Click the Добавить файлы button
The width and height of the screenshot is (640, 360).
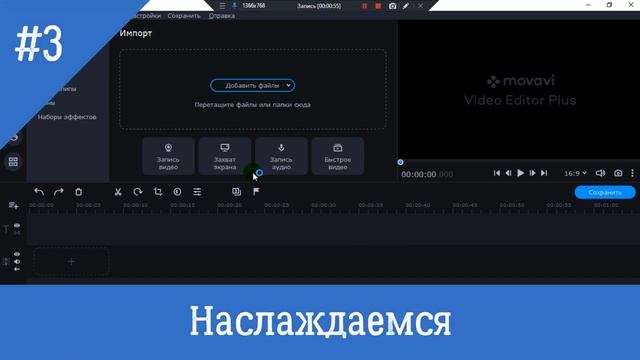click(252, 85)
